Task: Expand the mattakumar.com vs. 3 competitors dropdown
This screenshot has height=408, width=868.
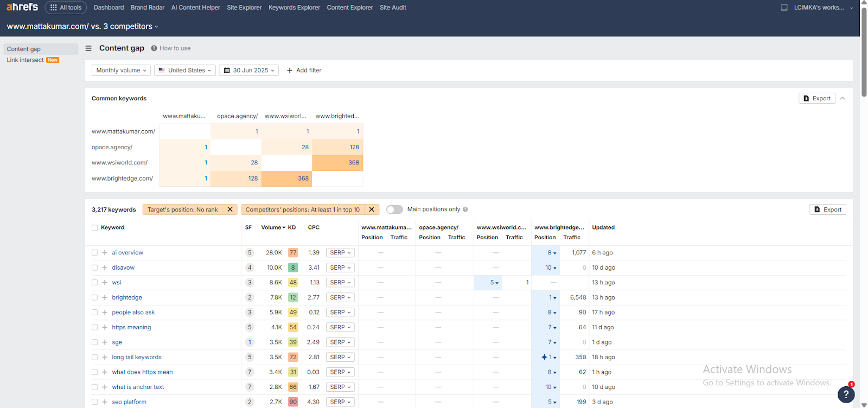Action: 82,26
